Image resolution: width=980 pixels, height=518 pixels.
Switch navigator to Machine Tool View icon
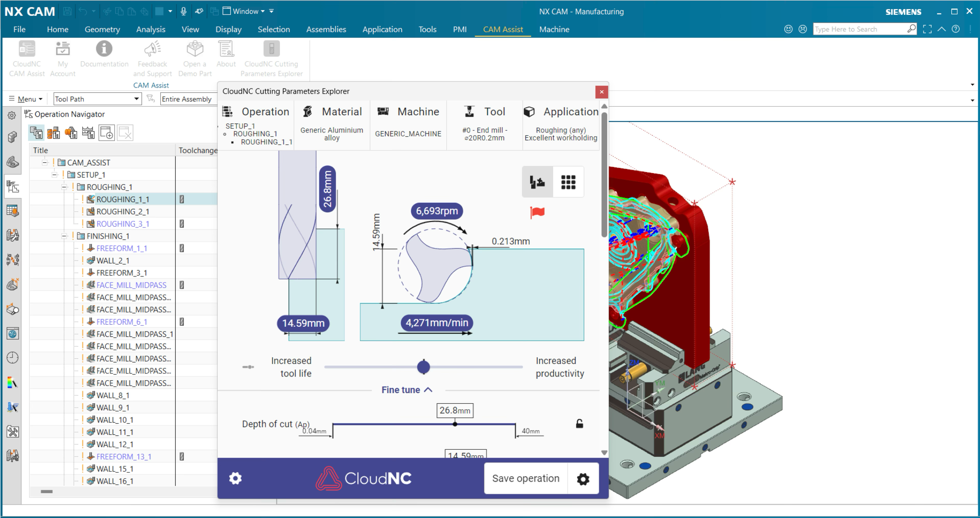[54, 132]
